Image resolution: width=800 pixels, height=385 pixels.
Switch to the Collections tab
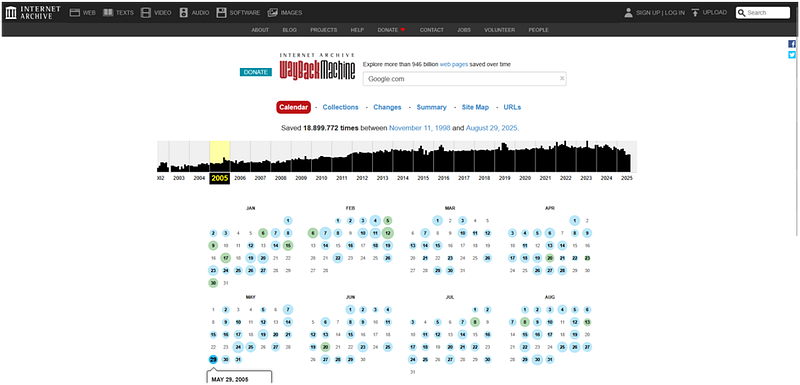click(x=340, y=107)
